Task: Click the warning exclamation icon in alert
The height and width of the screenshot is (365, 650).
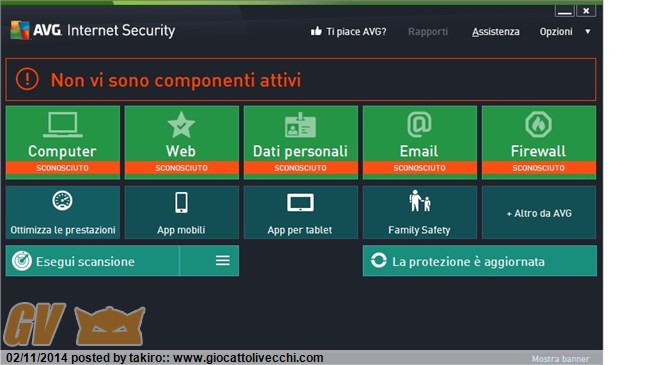Action: coord(27,79)
